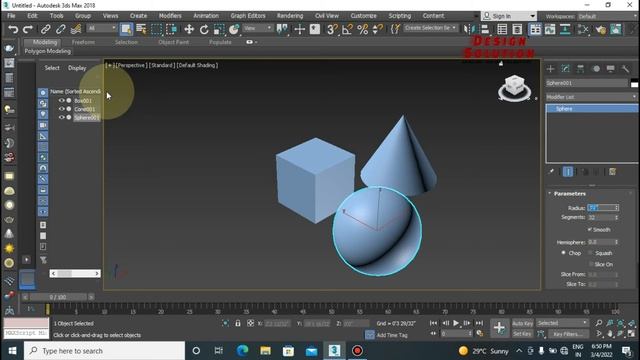The height and width of the screenshot is (360, 640).
Task: Toggle visibility eye for Sphere001
Action: [x=62, y=118]
